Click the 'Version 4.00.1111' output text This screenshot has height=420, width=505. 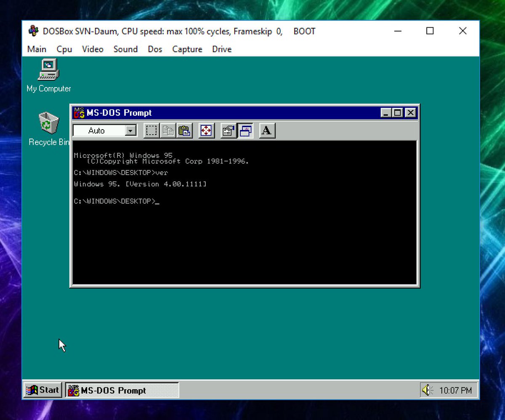click(166, 184)
